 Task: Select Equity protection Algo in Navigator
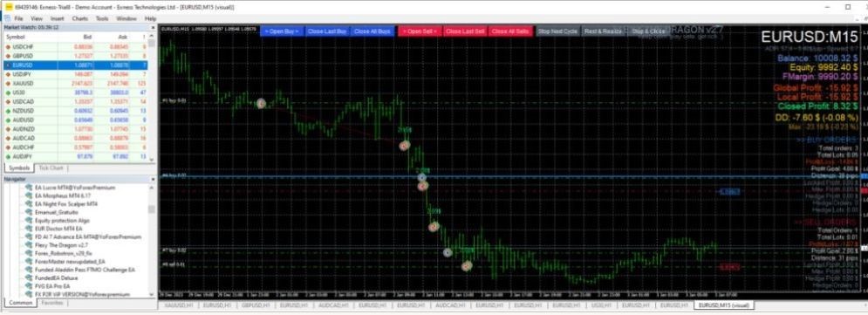click(61, 221)
